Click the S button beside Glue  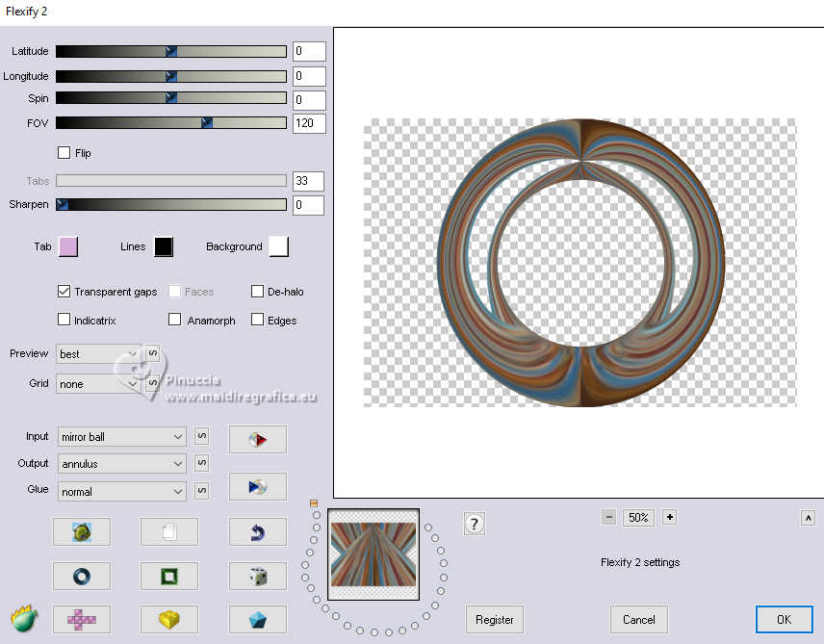pos(201,491)
